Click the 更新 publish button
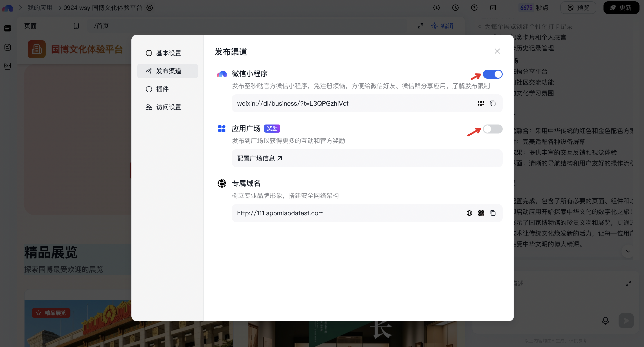Screen dimensions: 644x347 [621, 8]
